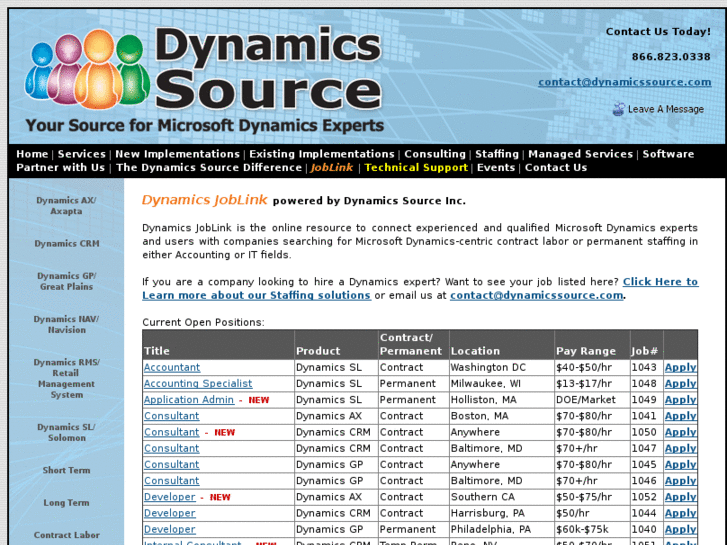Open Managed Services in navigation
This screenshot has height=545, width=727.
(x=580, y=154)
